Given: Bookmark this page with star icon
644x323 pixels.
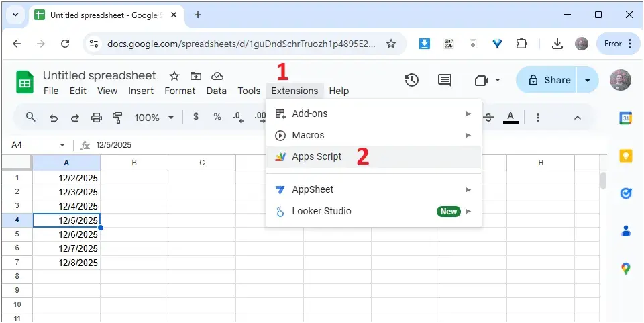Looking at the screenshot, I should pos(391,44).
